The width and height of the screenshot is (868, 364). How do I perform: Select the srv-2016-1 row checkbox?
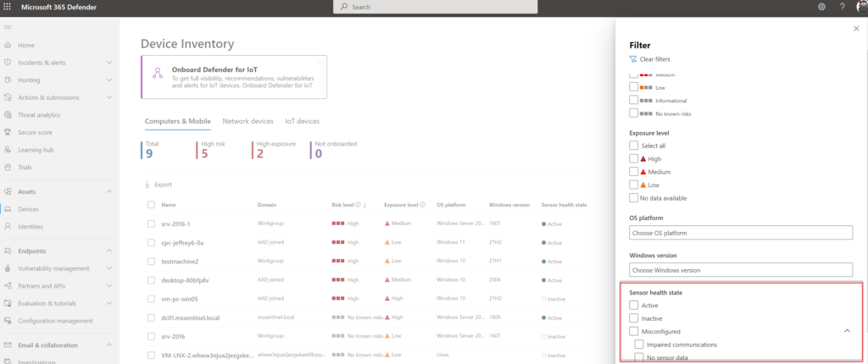click(x=151, y=223)
